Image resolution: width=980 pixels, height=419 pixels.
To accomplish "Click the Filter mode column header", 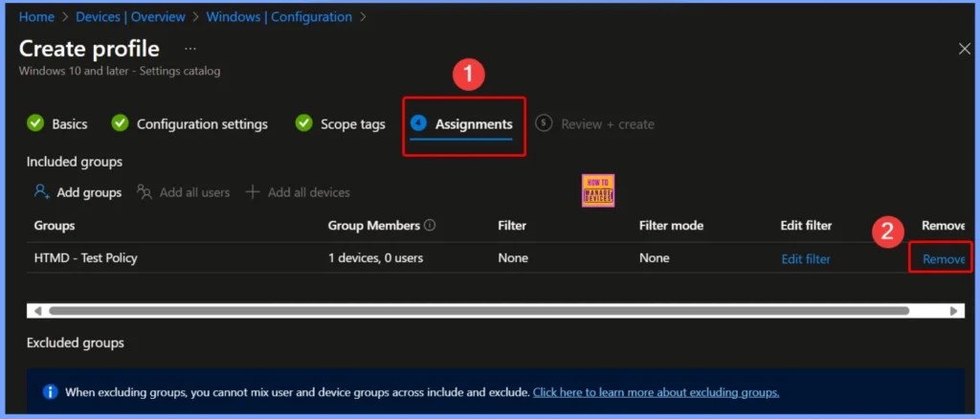I will [671, 226].
